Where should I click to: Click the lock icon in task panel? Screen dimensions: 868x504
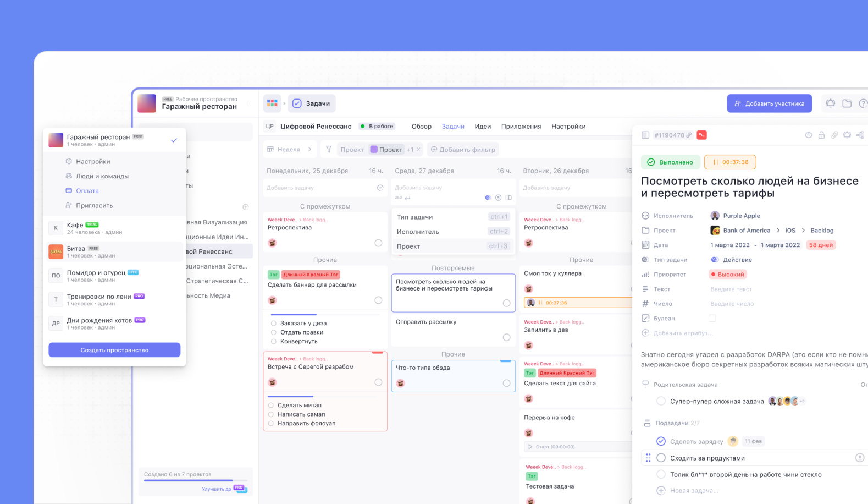tap(821, 135)
